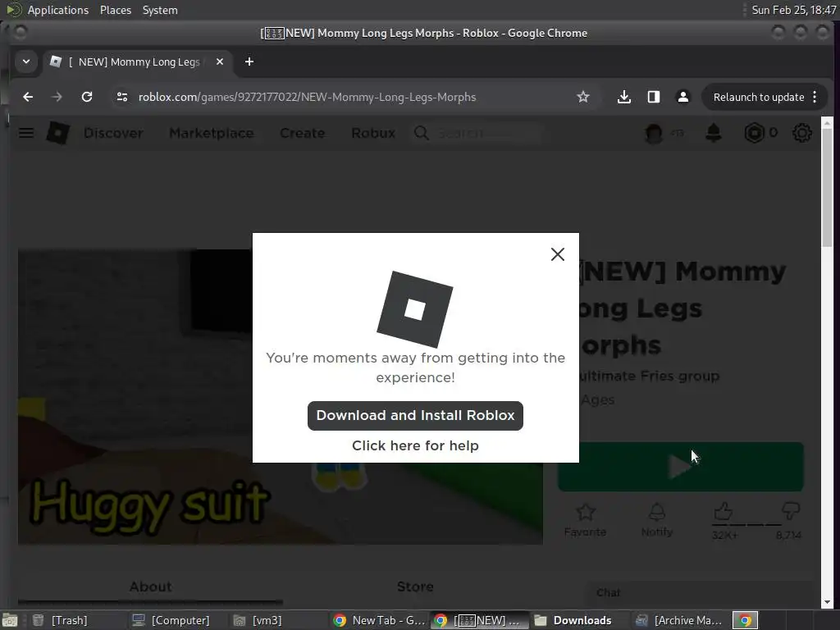
Task: Open the Marketplace menu item
Action: coord(212,133)
